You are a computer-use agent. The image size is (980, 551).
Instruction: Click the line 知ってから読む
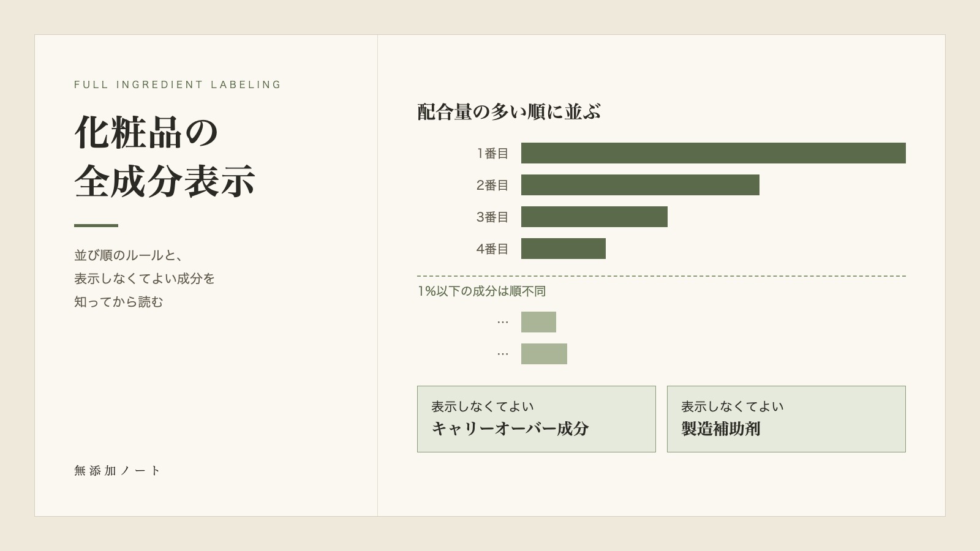click(x=119, y=301)
